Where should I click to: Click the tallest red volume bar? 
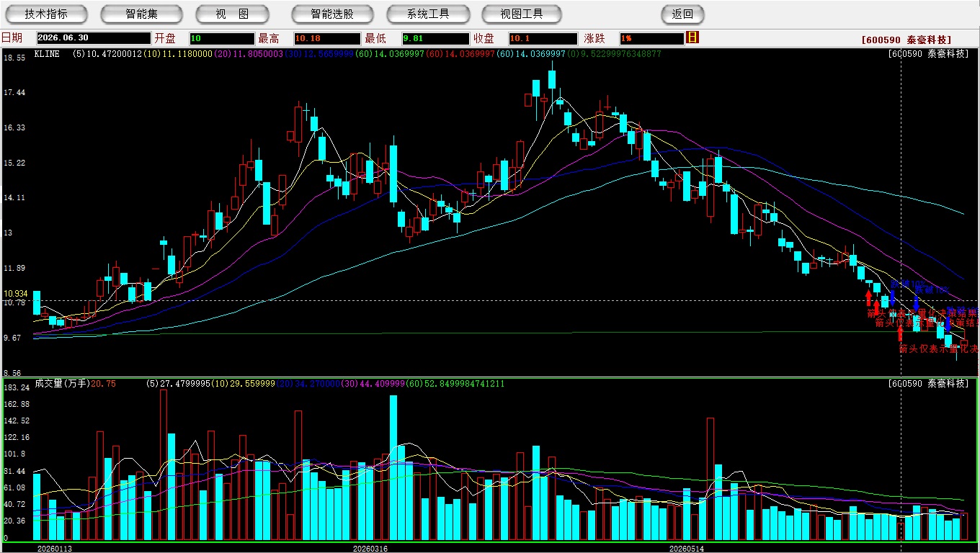[x=164, y=464]
